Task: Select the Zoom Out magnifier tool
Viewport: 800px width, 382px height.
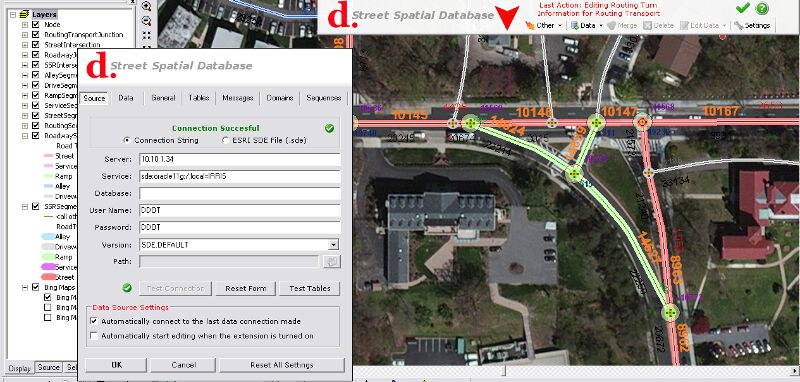Action: click(x=147, y=21)
